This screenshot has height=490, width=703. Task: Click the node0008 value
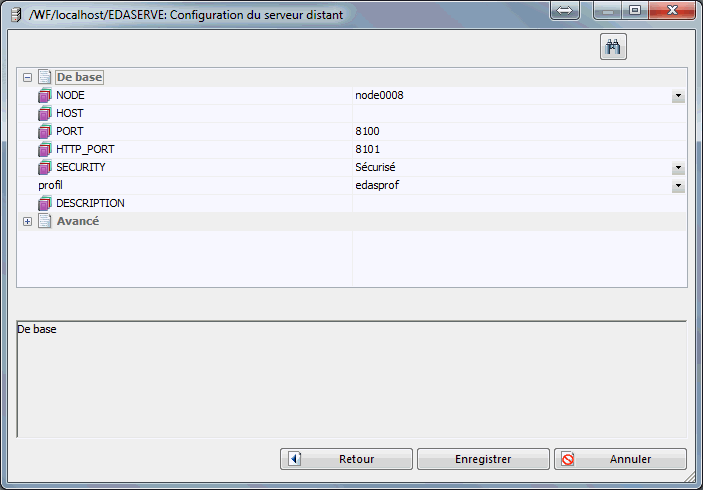click(379, 95)
